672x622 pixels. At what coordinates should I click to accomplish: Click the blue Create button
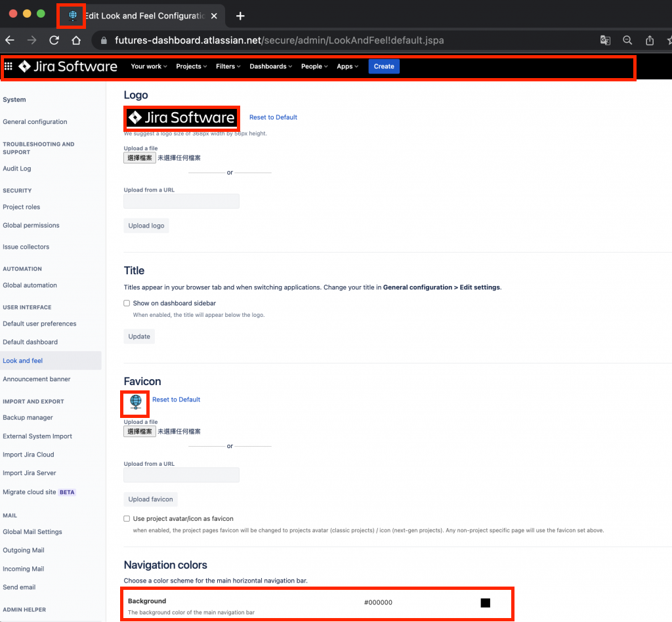(x=384, y=66)
